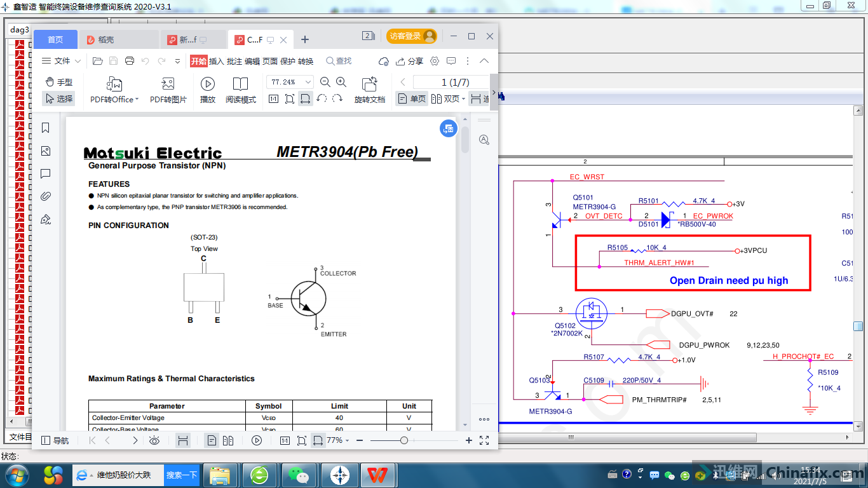Click the page number field 1 (1/7)

point(451,82)
